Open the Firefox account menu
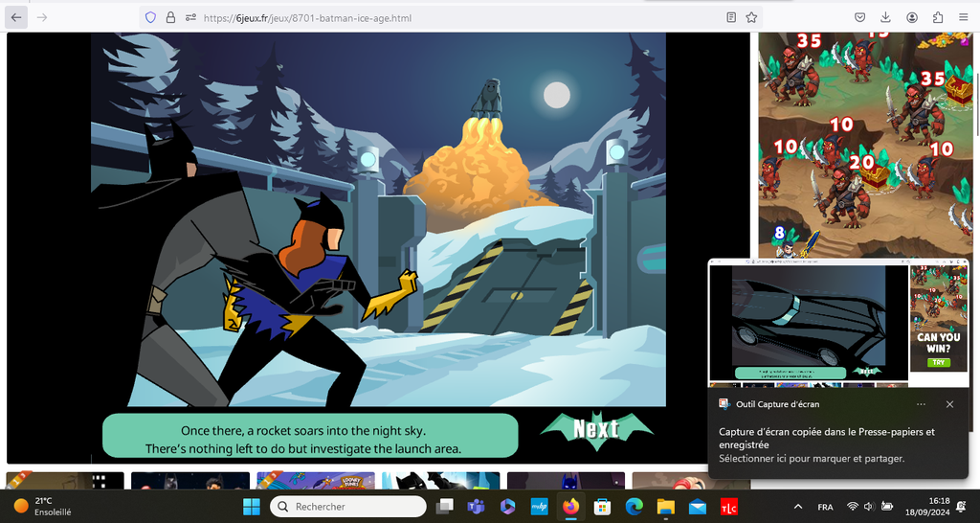 912,17
